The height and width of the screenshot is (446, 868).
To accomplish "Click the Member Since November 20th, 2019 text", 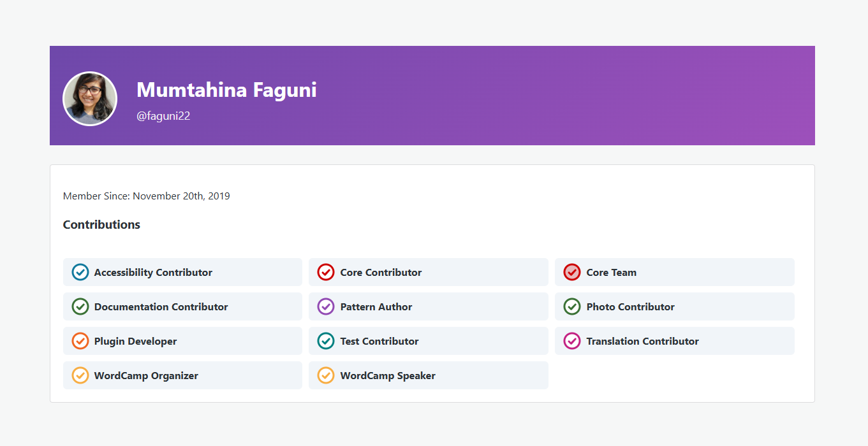I will point(146,196).
